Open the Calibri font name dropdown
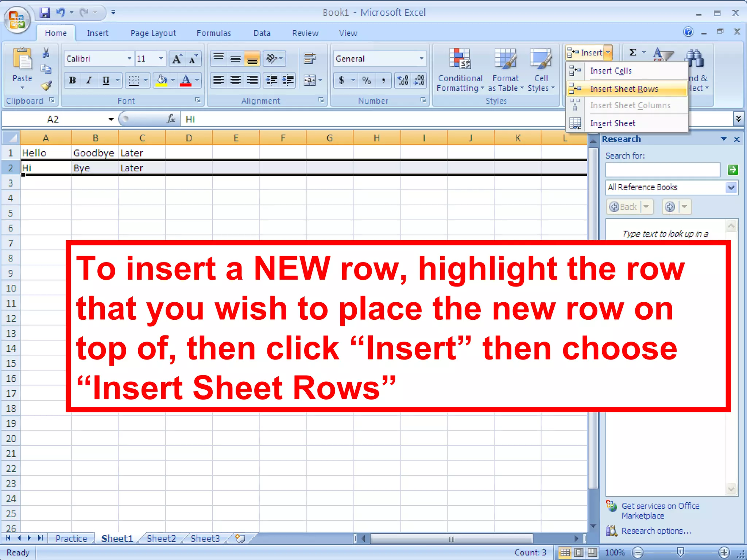 (x=129, y=58)
